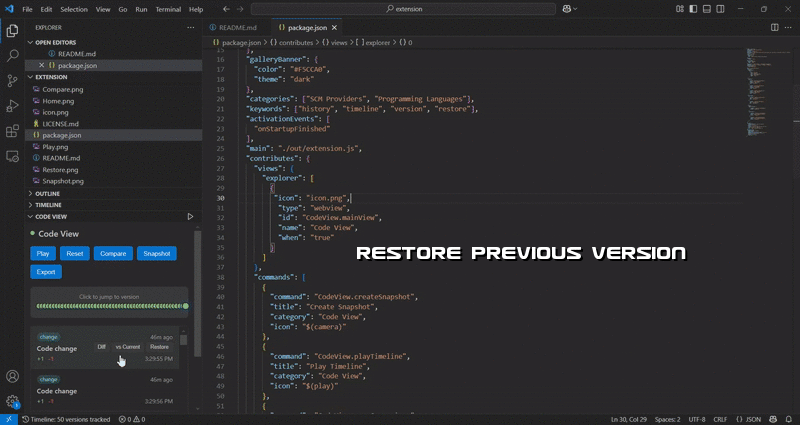This screenshot has width=800, height=425.
Task: Click vs Current on first code change
Action: click(x=128, y=347)
